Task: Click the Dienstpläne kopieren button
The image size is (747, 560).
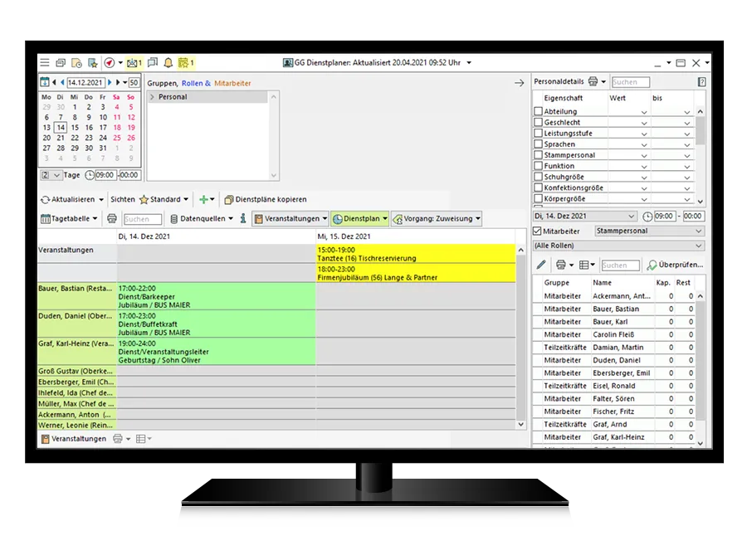Action: pos(265,199)
